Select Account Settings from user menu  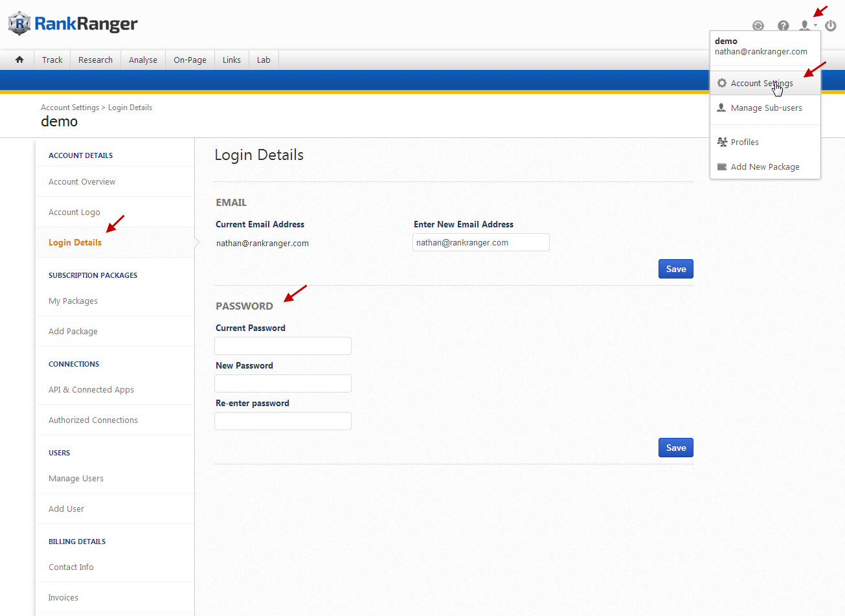tap(761, 84)
